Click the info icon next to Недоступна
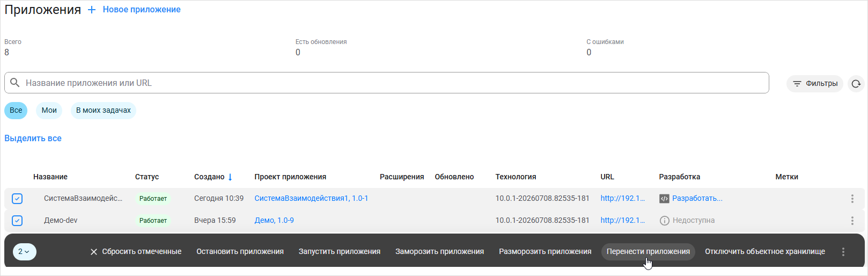Image resolution: width=868 pixels, height=276 pixels. [664, 221]
